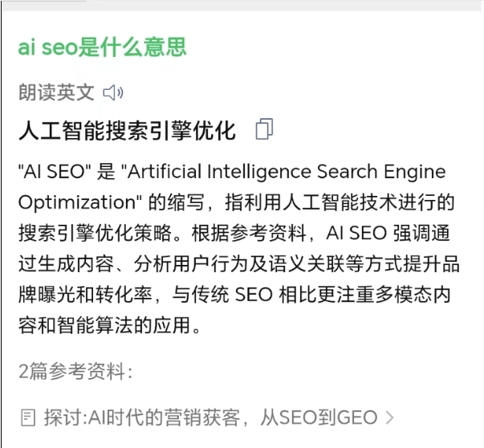Click the '人工智能搜索引擎优化' heading
The height and width of the screenshot is (448, 484).
click(x=127, y=130)
